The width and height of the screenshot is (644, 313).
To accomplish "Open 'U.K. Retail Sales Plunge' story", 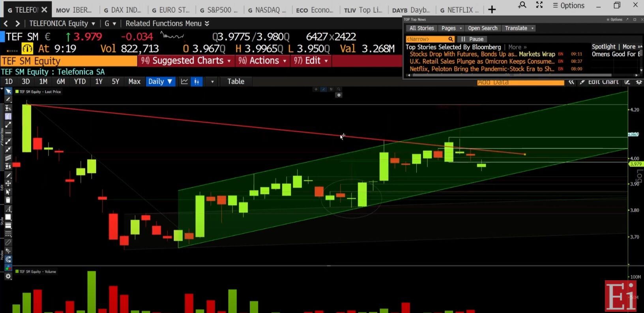I will 482,61.
